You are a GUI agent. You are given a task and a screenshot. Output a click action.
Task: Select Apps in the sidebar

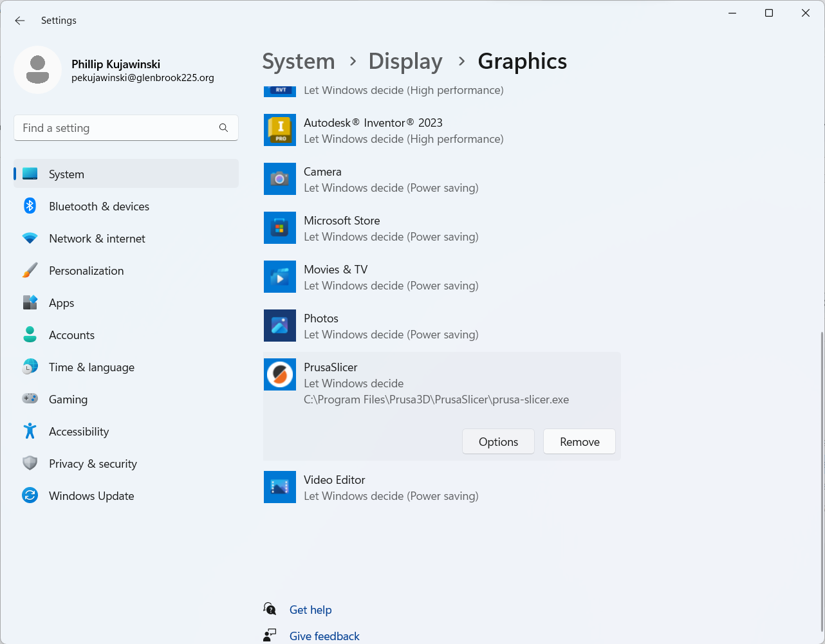click(126, 302)
